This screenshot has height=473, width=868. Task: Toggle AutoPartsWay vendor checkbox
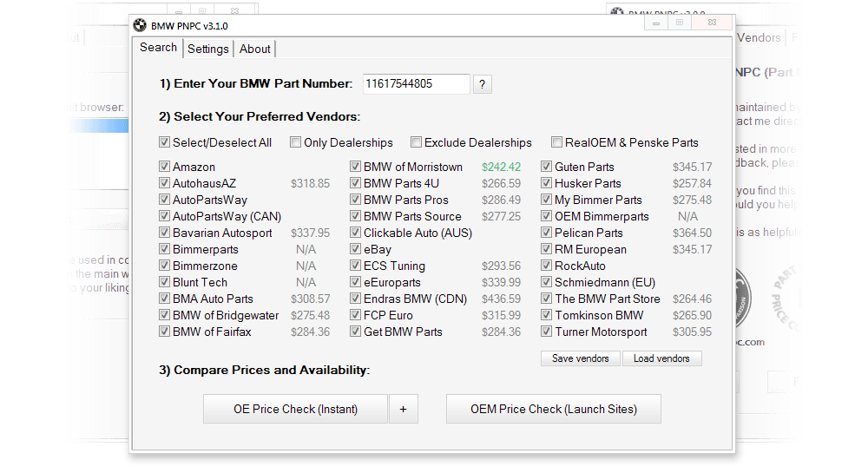164,199
